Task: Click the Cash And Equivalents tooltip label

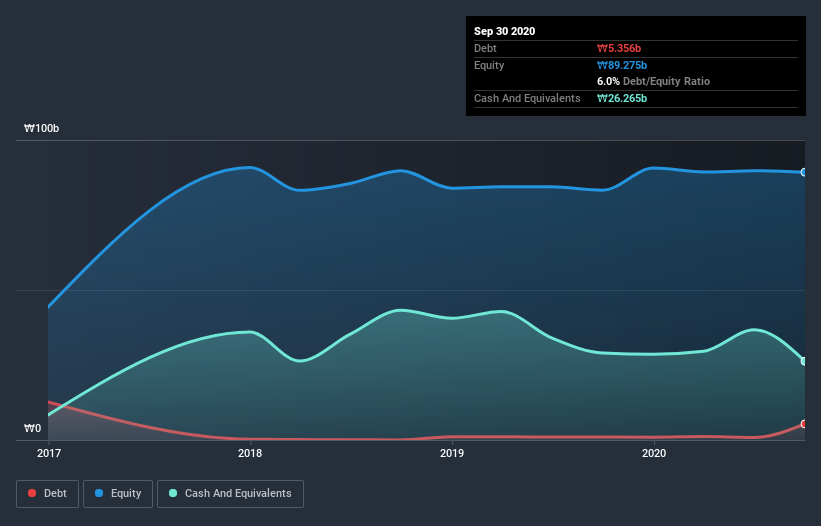Action: click(527, 98)
